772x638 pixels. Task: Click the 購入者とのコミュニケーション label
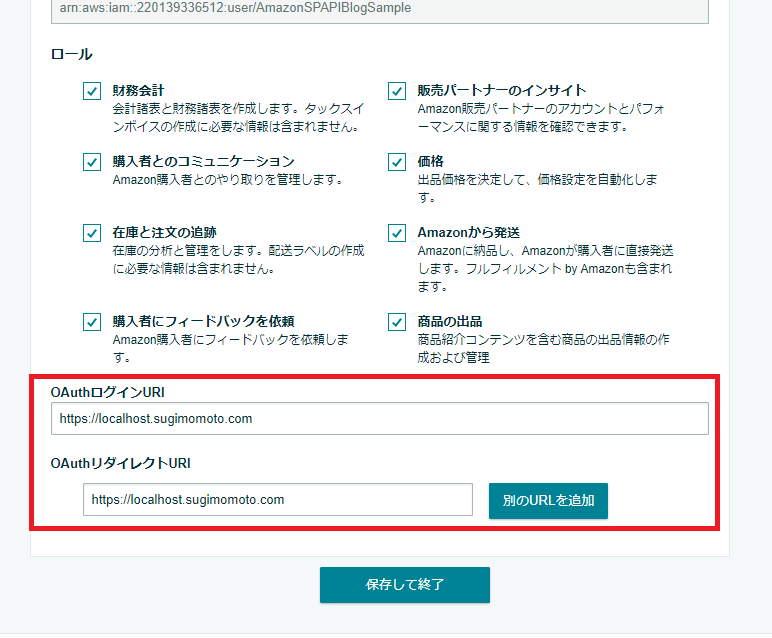coord(203,161)
